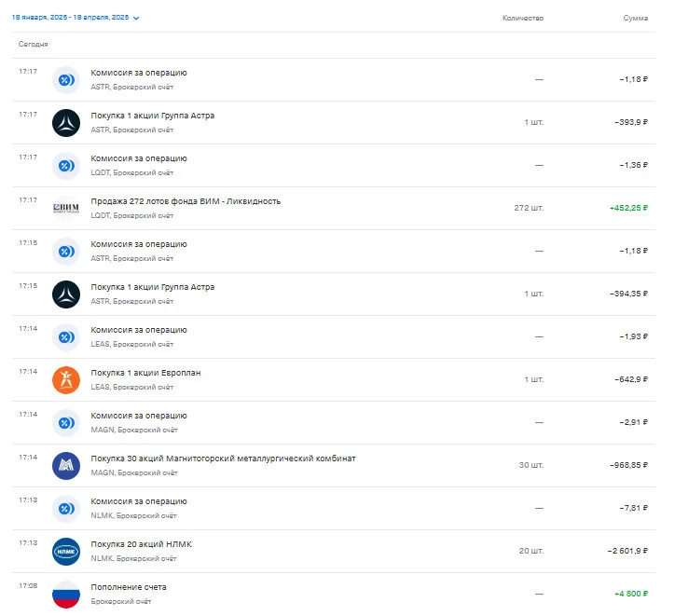
Task: Open Покупка 30 акций Магнитогорский металлургический комбинат
Action: coord(334,466)
